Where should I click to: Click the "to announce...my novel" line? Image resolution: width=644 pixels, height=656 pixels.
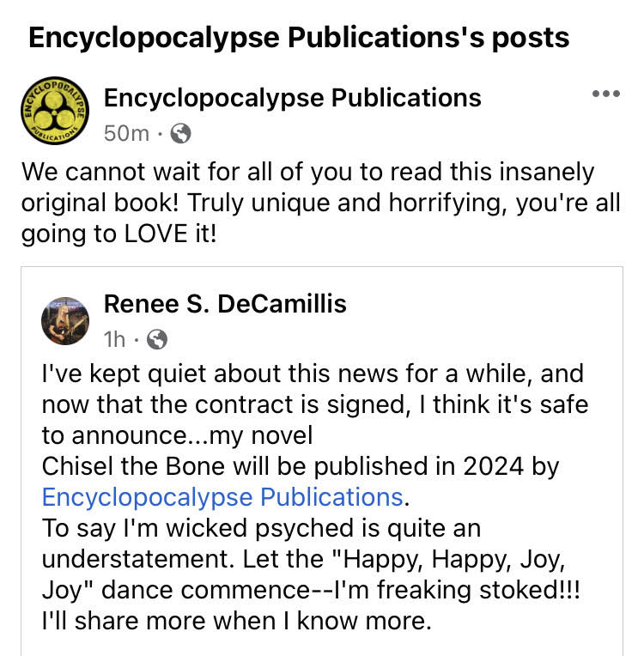pos(178,435)
